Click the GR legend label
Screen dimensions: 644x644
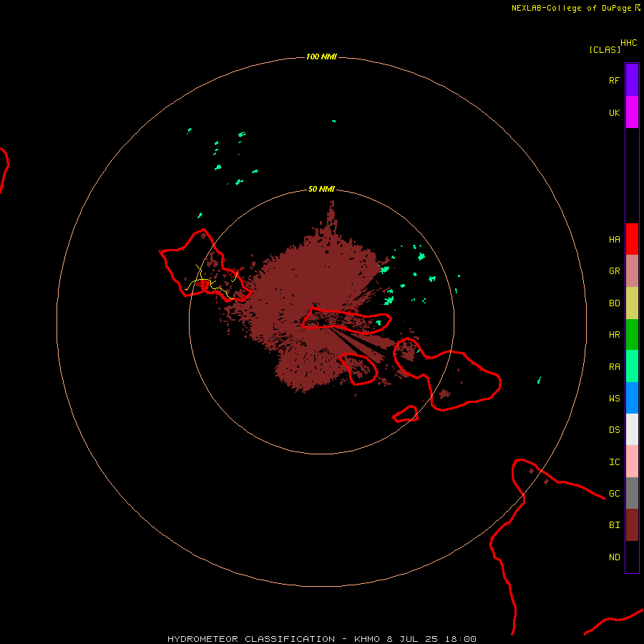click(x=614, y=271)
